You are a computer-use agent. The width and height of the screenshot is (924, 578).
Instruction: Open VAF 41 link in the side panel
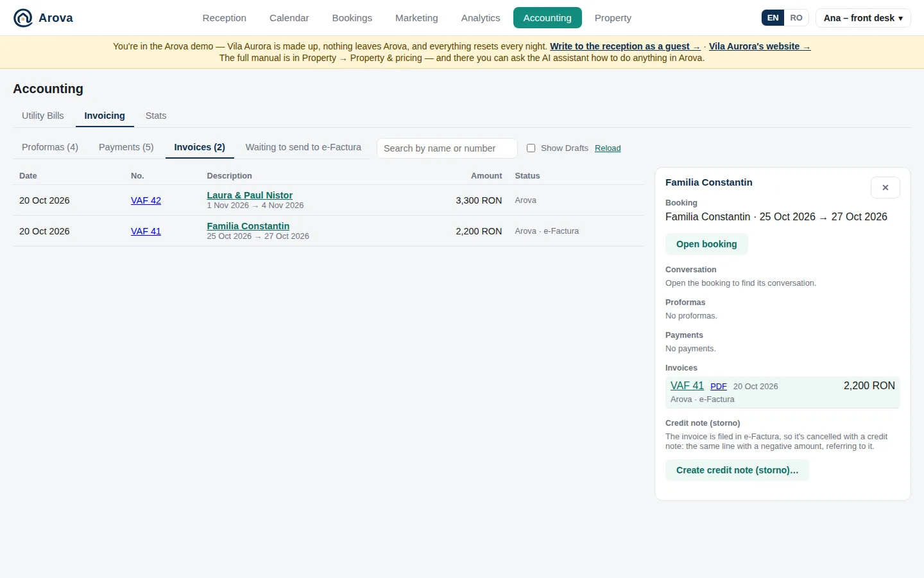click(687, 385)
